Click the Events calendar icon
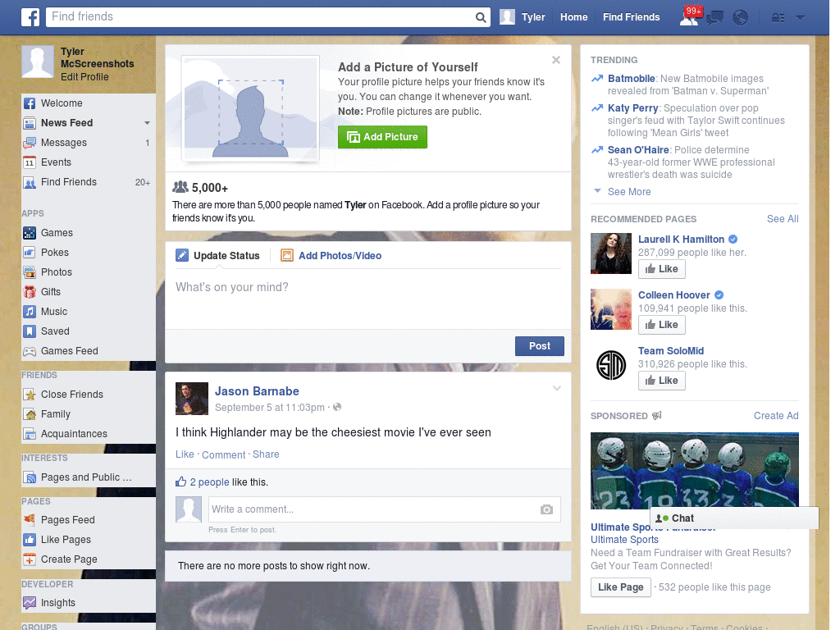Screen dimensions: 840x630 [x=30, y=162]
